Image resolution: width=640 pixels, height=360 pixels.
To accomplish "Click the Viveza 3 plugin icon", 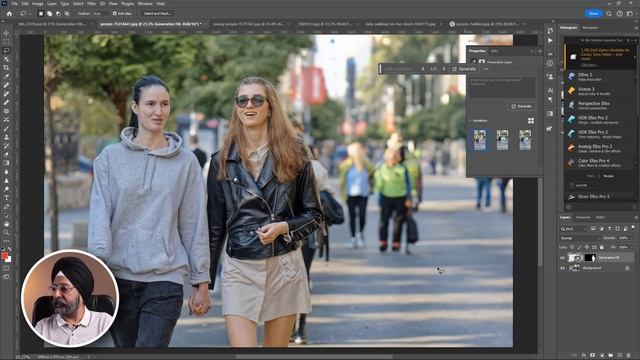I will 571,91.
